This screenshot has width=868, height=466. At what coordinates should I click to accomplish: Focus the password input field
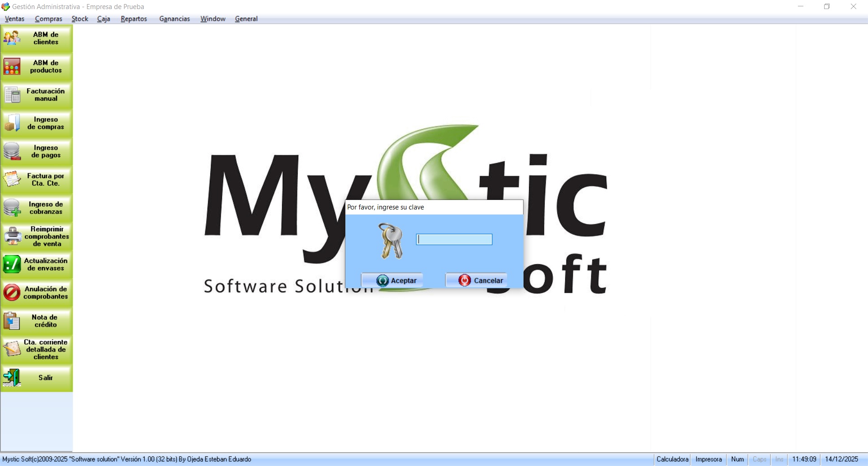pos(454,239)
